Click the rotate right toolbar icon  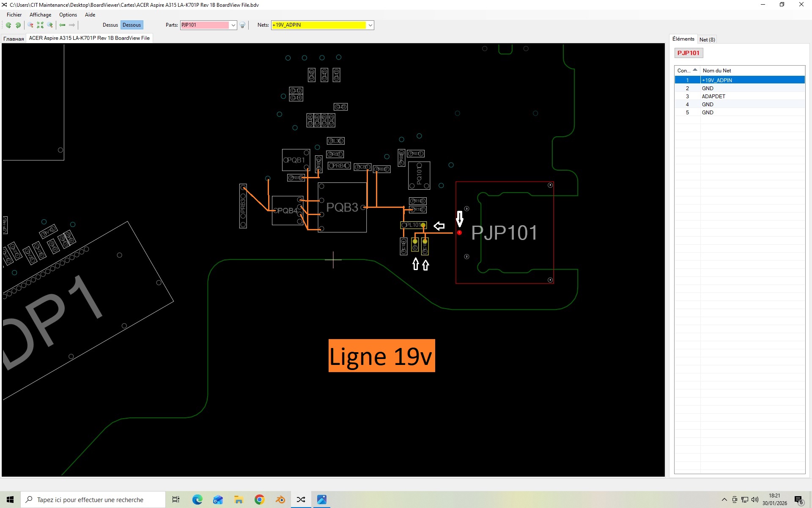coord(18,25)
